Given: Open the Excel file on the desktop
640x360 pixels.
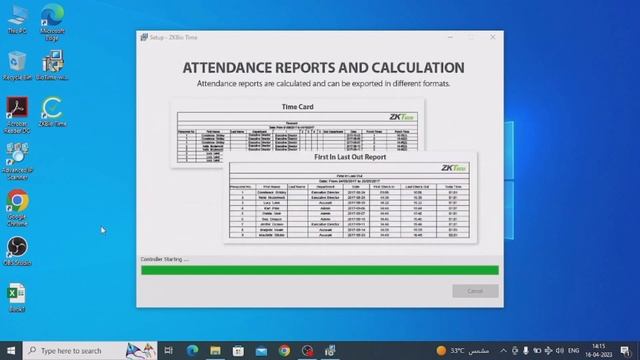Looking at the screenshot, I should tap(17, 298).
